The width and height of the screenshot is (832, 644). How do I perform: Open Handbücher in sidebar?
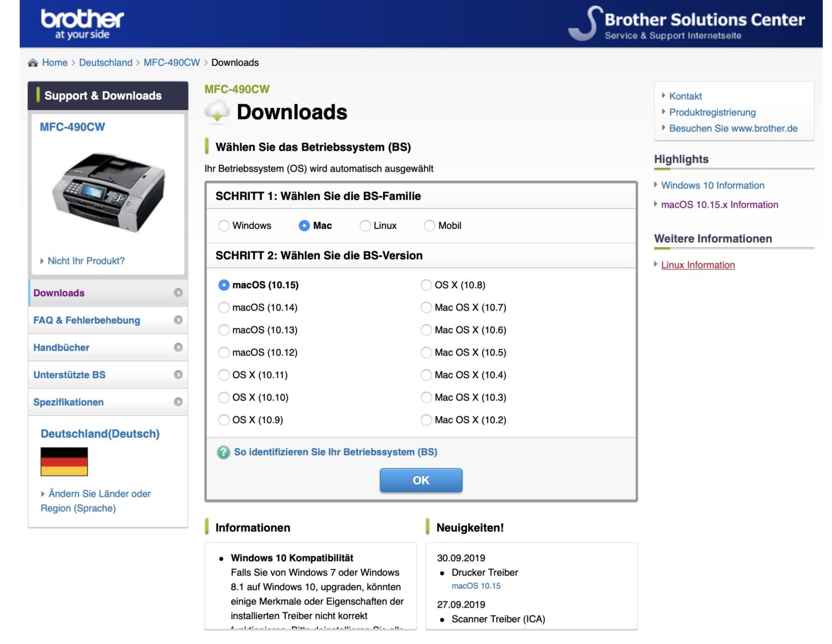(x=108, y=347)
